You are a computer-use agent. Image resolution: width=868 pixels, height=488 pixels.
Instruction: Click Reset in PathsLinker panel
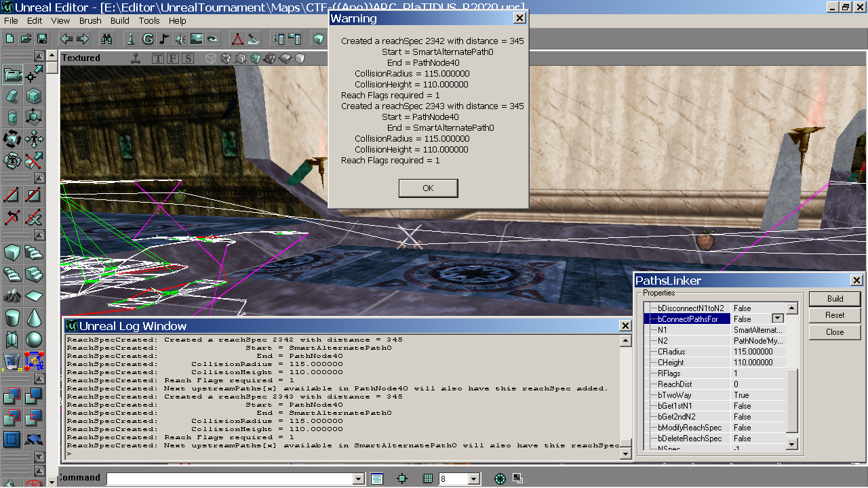pos(835,315)
